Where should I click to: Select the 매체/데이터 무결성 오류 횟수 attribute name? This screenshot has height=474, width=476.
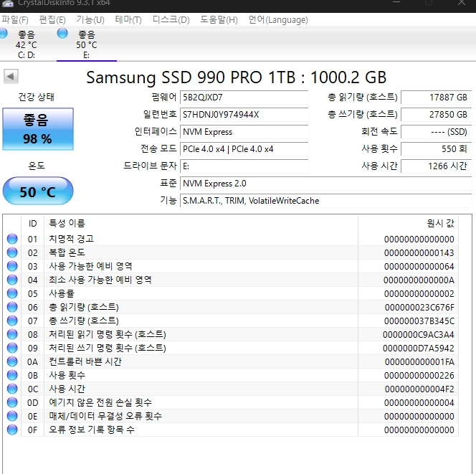105,416
